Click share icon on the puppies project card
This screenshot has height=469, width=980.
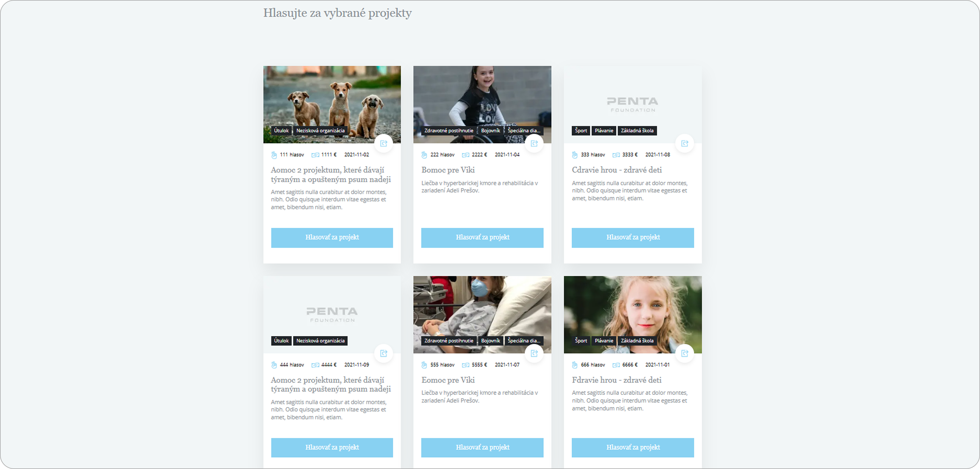tap(384, 143)
